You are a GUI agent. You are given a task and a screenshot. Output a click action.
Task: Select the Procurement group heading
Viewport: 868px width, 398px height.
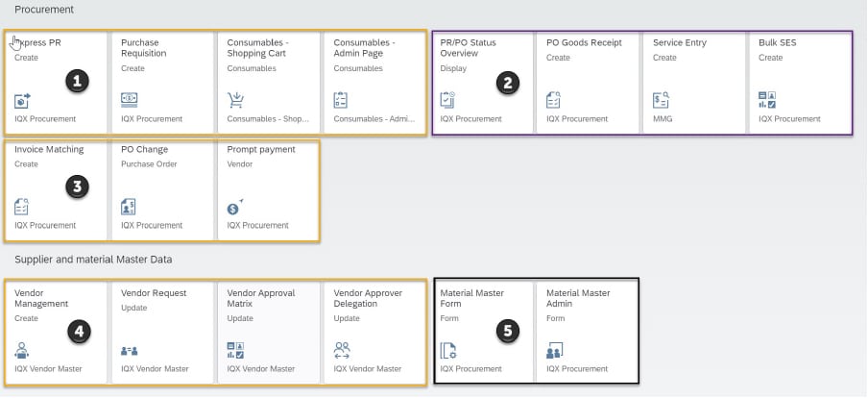point(44,10)
